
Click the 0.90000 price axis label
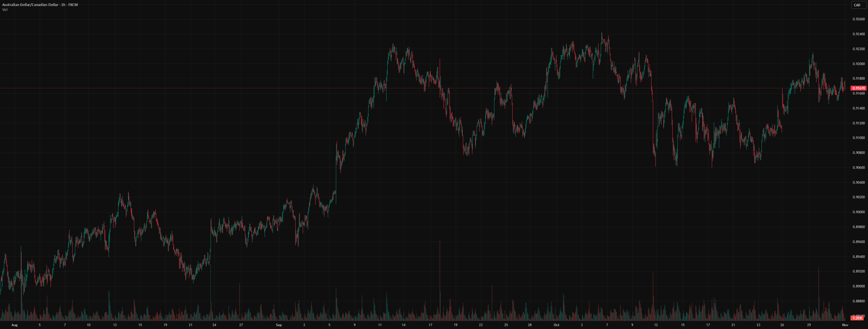pyautogui.click(x=859, y=212)
